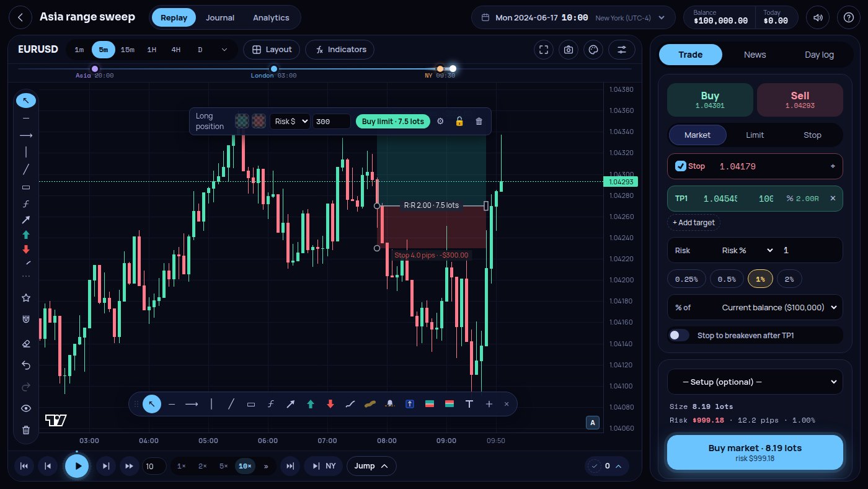The image size is (868, 489).
Task: Click the red stop color swatch
Action: [259, 121]
